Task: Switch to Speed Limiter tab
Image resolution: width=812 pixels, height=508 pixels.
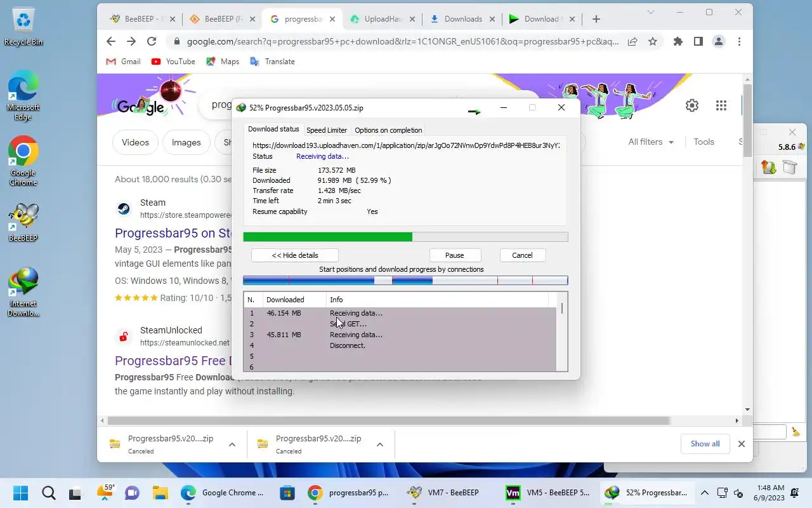Action: click(327, 130)
